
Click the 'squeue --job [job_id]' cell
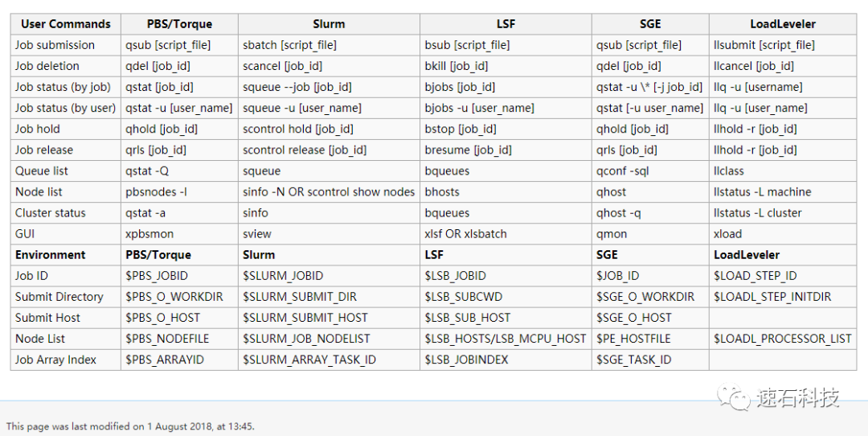pos(329,88)
